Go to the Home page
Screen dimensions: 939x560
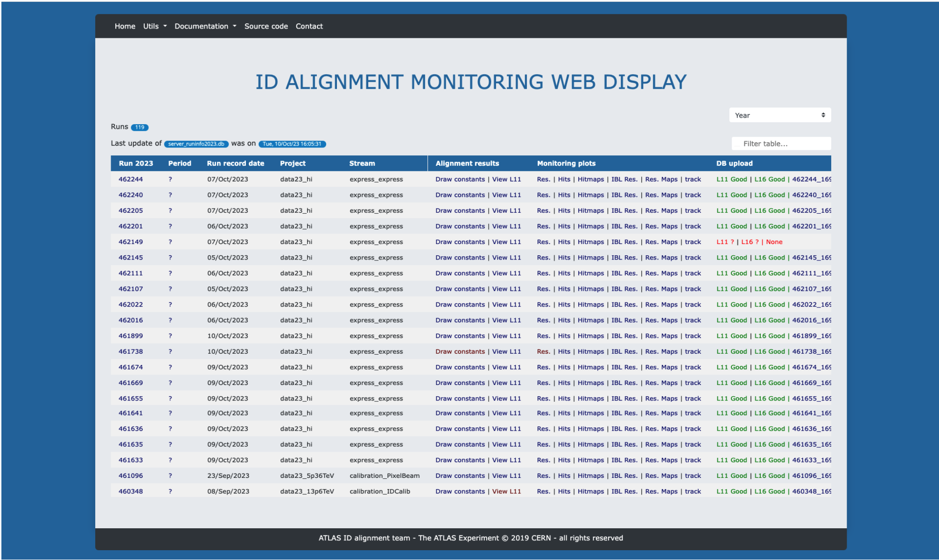[125, 26]
